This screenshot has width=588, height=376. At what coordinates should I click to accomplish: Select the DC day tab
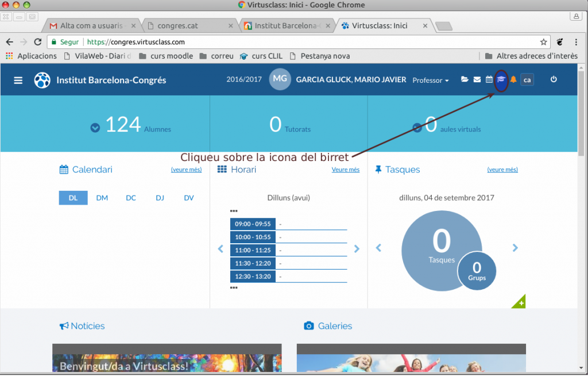click(131, 198)
